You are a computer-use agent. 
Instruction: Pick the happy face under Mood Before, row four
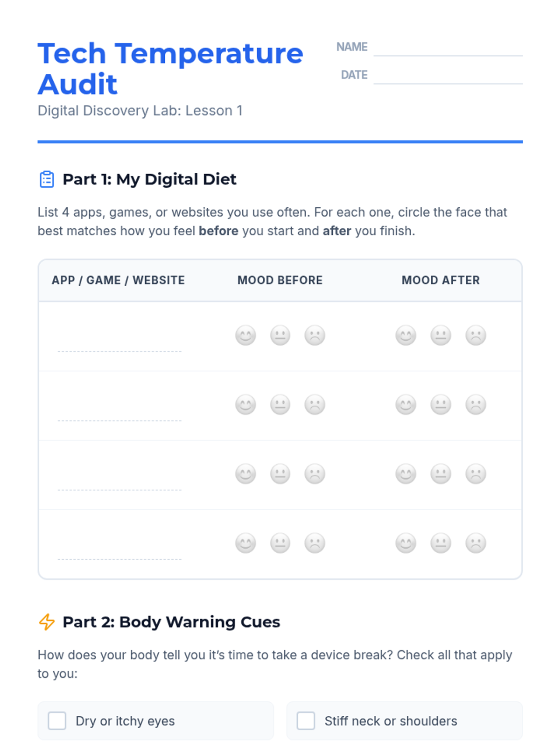(x=245, y=543)
